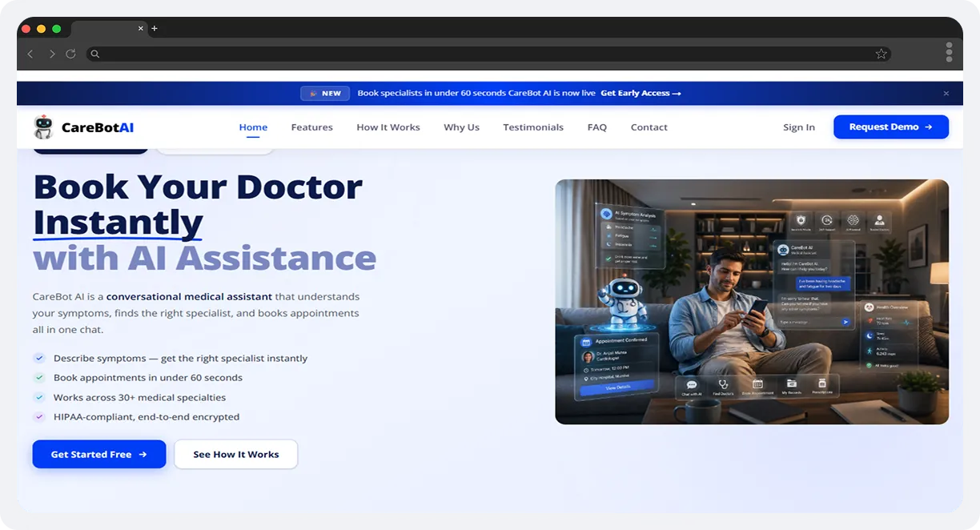The width and height of the screenshot is (980, 530).
Task: Click the Sign In link
Action: tap(799, 127)
